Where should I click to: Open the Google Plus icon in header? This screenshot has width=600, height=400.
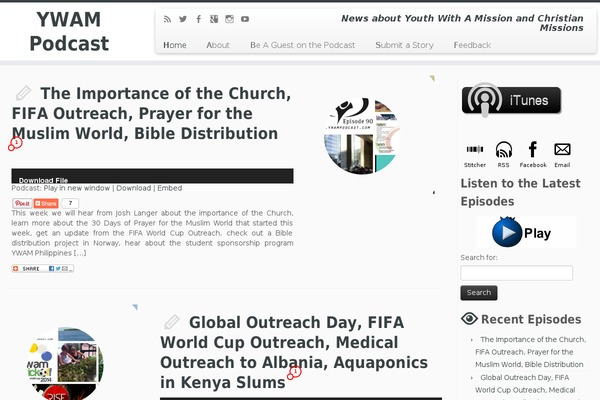214,19
